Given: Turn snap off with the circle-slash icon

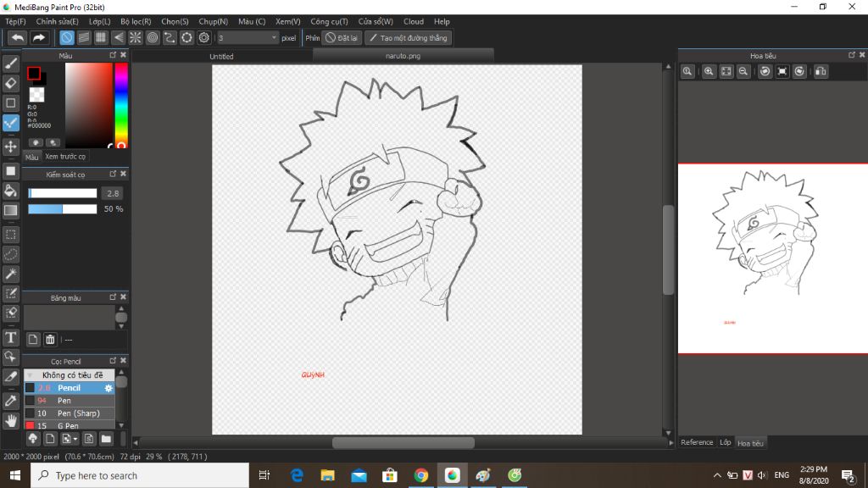Looking at the screenshot, I should 66,37.
